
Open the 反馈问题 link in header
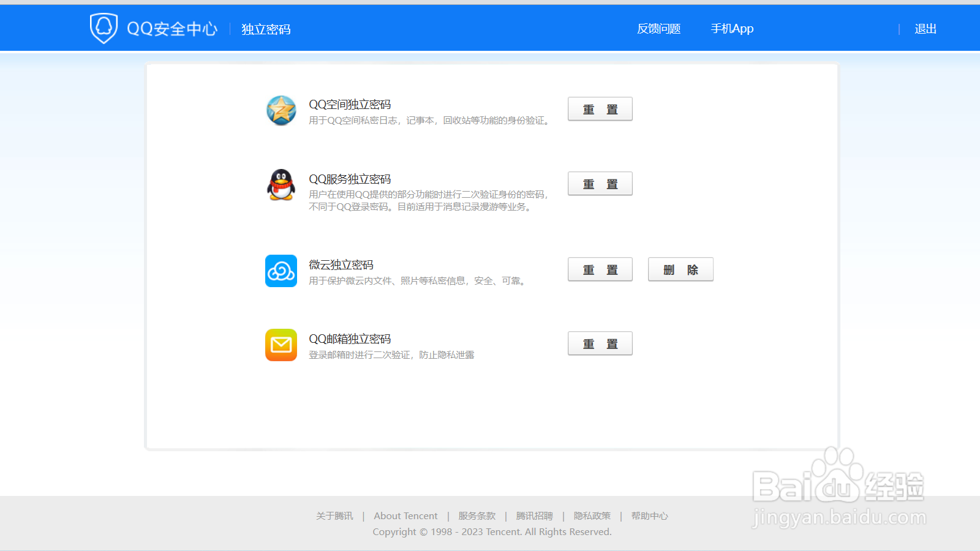pyautogui.click(x=659, y=29)
